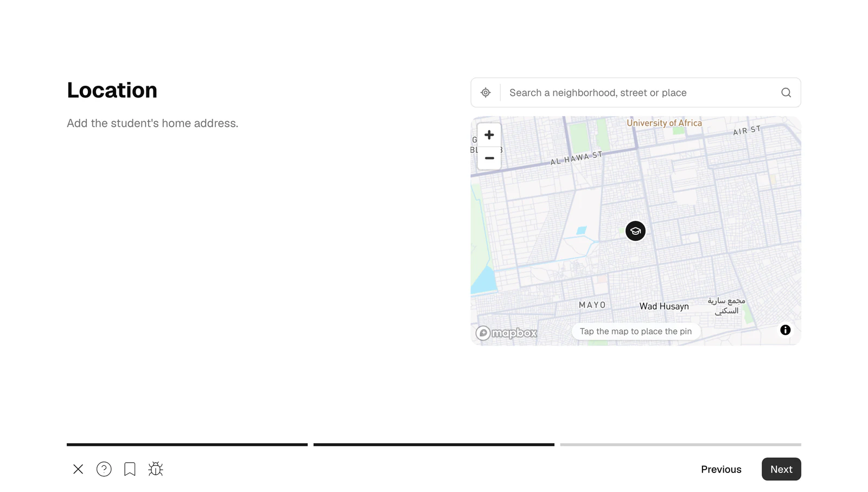This screenshot has width=868, height=492.
Task: Open the map attribution info icon
Action: point(785,330)
